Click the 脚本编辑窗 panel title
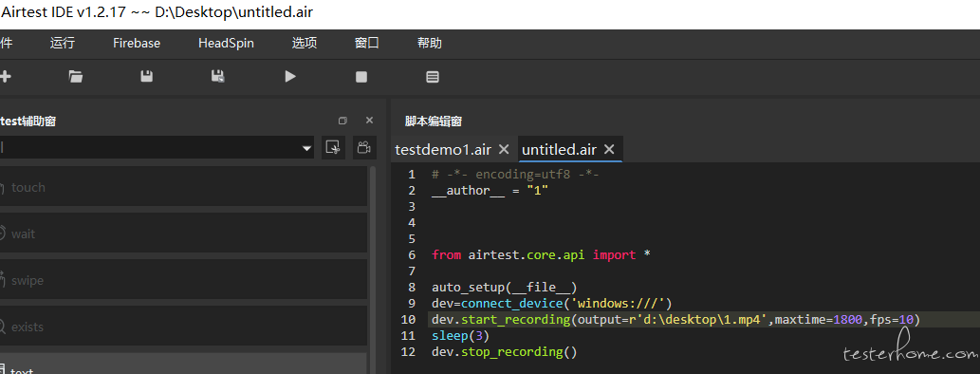 coord(434,122)
